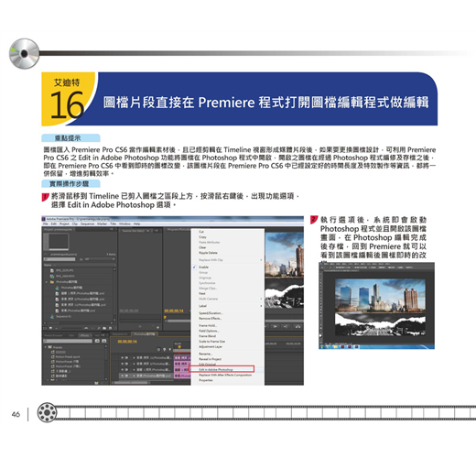Open the Sequence menu in menu bar
The height and width of the screenshot is (458, 476).
click(x=87, y=224)
